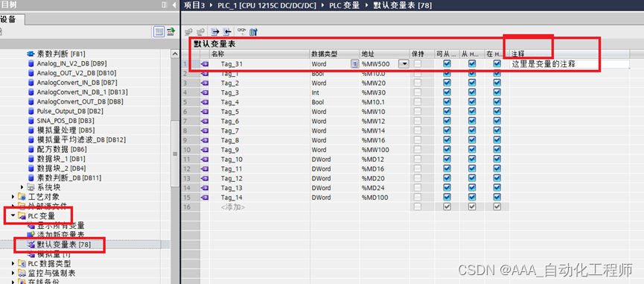The height and width of the screenshot is (284, 644).
Task: Click the monitor all glasses icon
Action: pyautogui.click(x=242, y=31)
